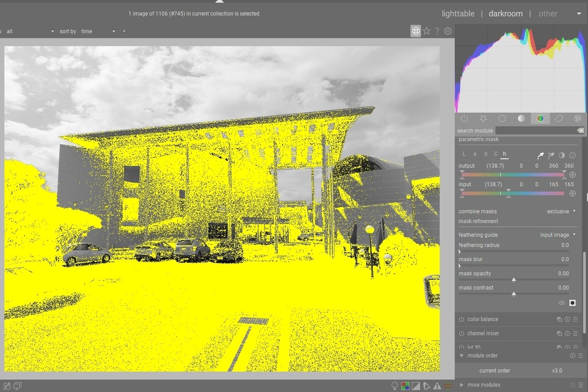This screenshot has height=392, width=588.
Task: Toggle raw overexposure indicator
Action: [405, 386]
